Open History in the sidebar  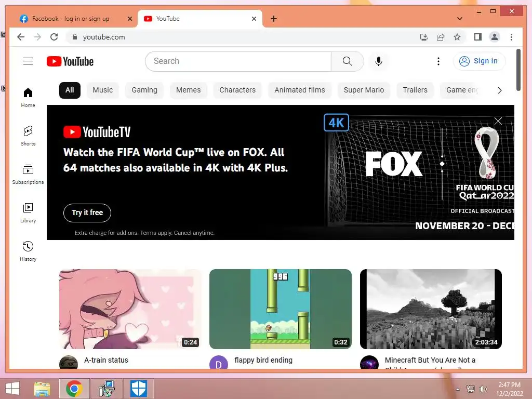point(28,251)
